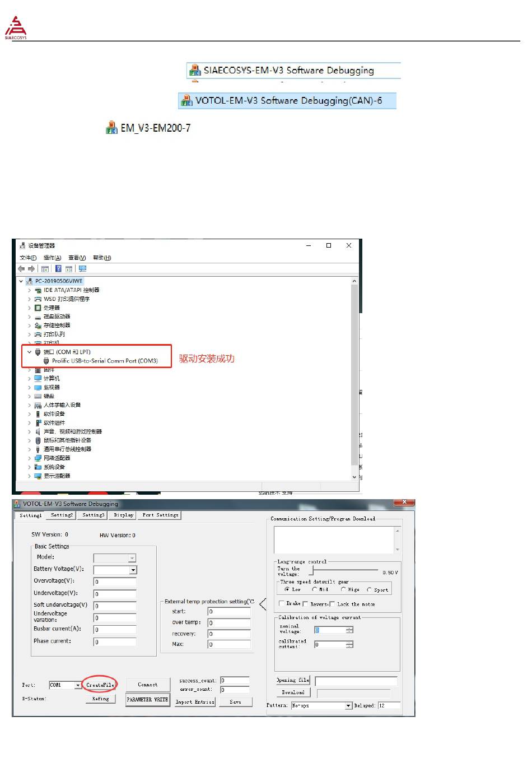This screenshot has width=532, height=772.
Task: Click the 声音、视频和游戏控制器 speaker icon
Action: click(38, 432)
